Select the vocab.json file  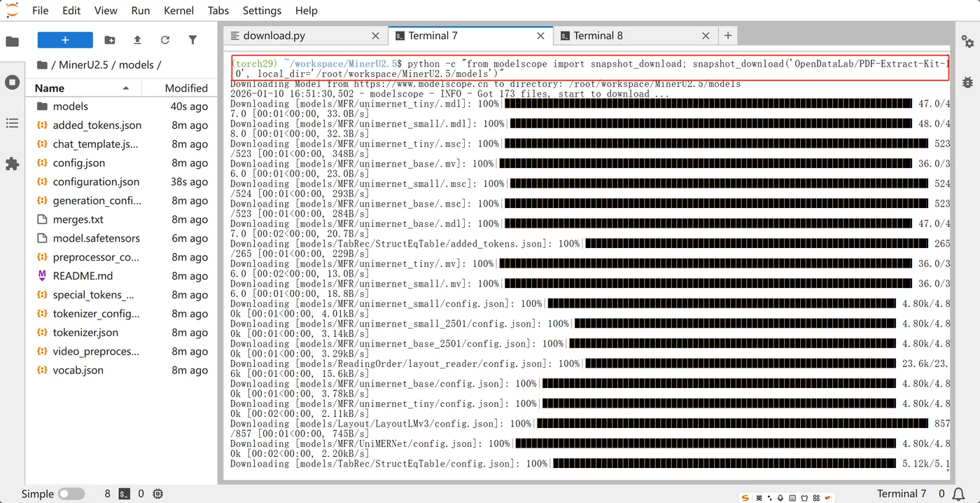(x=121, y=371)
